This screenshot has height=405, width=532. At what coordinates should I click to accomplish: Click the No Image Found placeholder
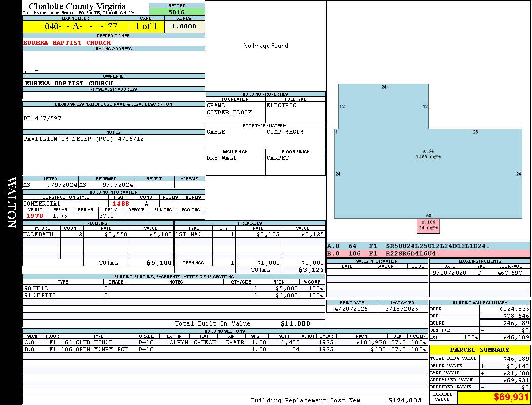[265, 46]
